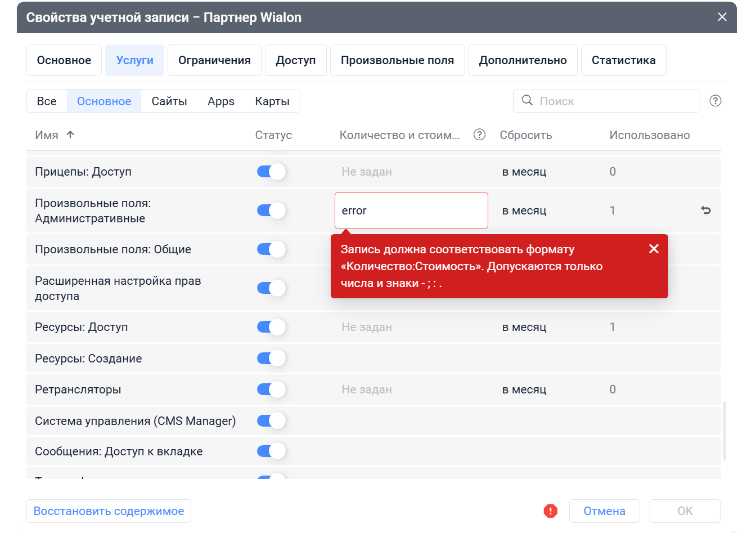Image resolution: width=756 pixels, height=533 pixels.
Task: Dismiss the red error tooltip with X
Action: 654,249
